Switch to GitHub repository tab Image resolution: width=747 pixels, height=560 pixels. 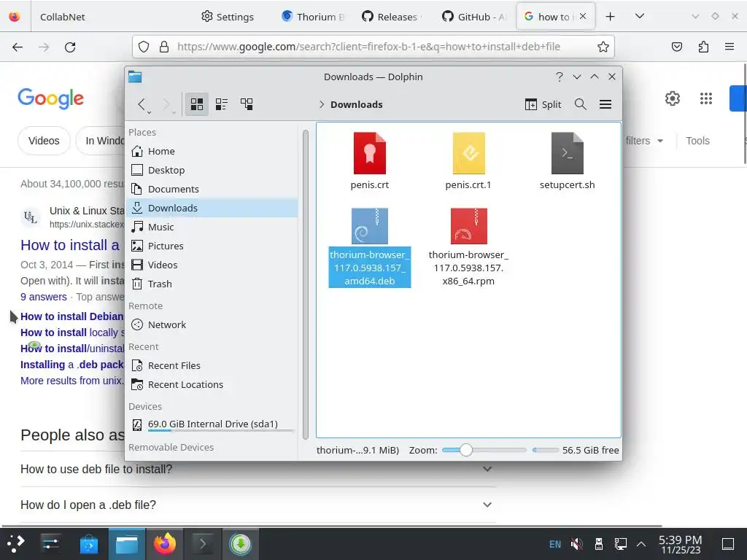(x=473, y=17)
